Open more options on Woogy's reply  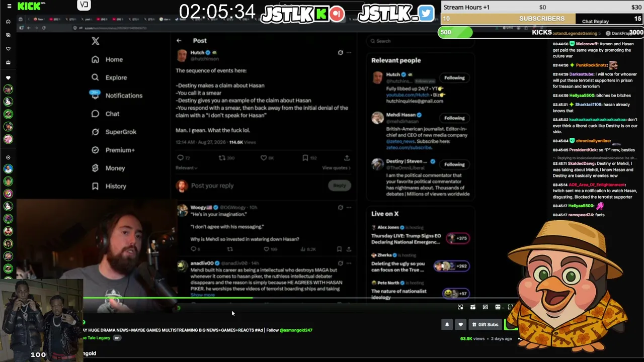pyautogui.click(x=349, y=207)
